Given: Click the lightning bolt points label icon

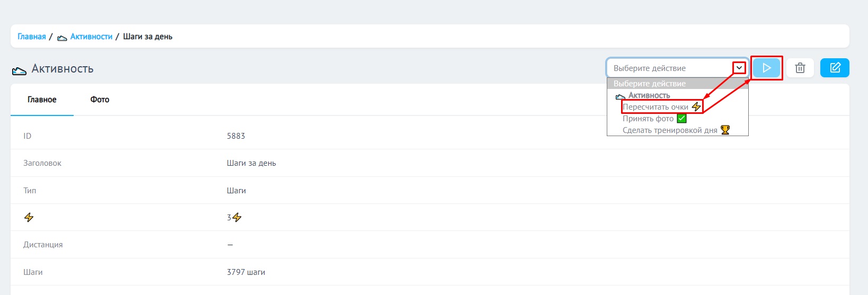Looking at the screenshot, I should tap(29, 217).
